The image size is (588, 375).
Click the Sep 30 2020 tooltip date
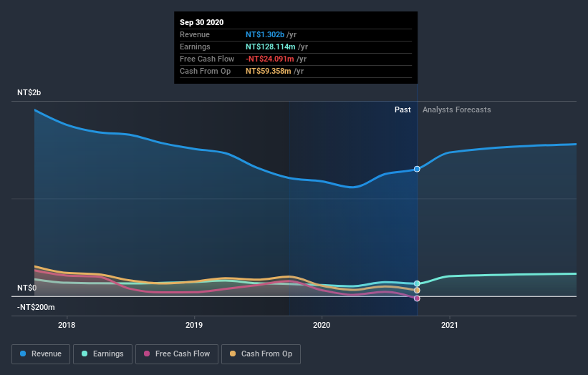pyautogui.click(x=201, y=22)
